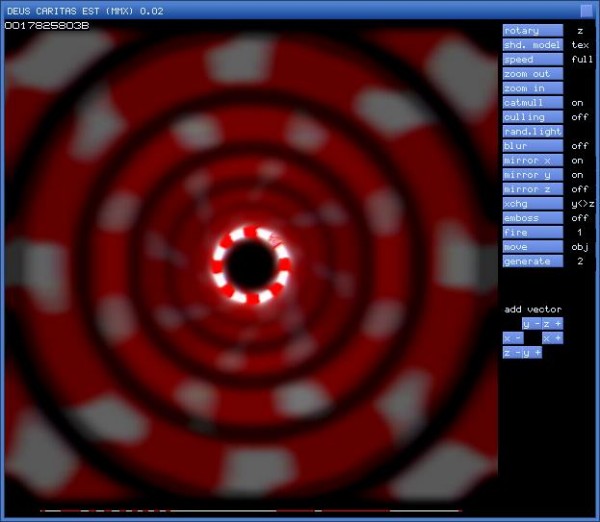
Task: Enable the blur effect
Action: (532, 146)
